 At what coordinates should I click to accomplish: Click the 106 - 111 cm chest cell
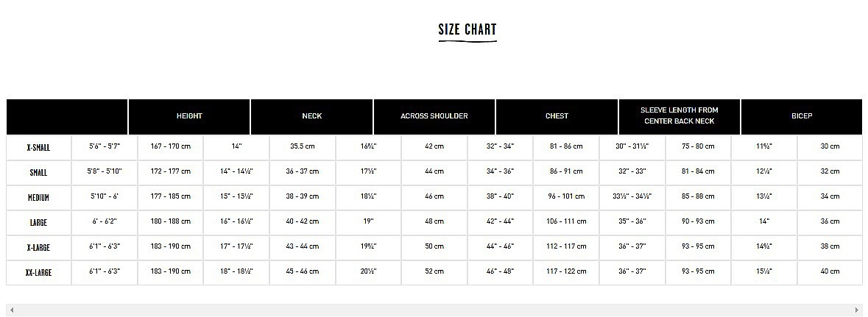point(566,221)
